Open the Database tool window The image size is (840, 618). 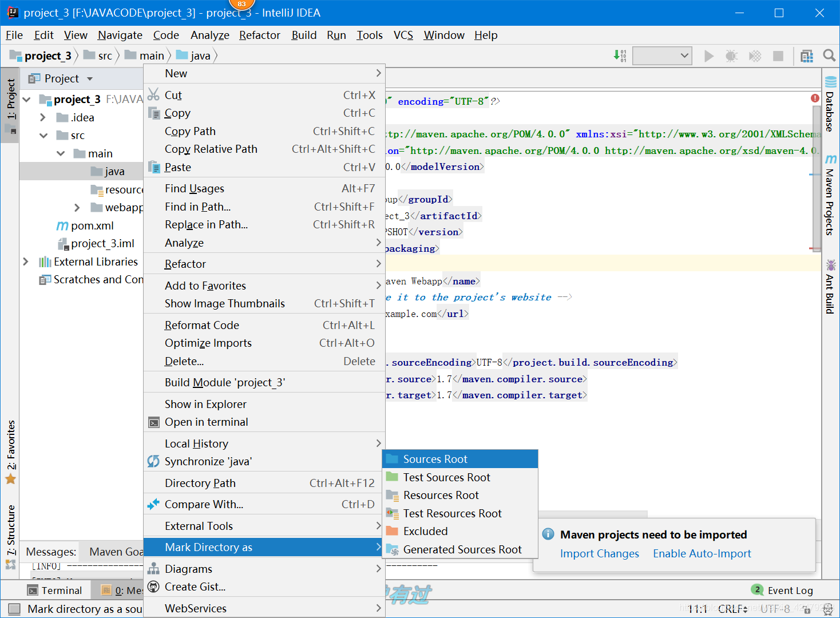pos(830,104)
